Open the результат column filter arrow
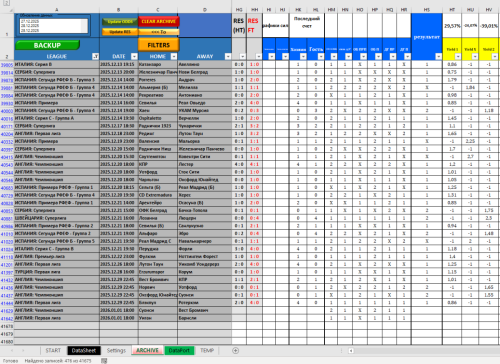Image resolution: width=500 pixels, height=364 pixels. [x=438, y=56]
